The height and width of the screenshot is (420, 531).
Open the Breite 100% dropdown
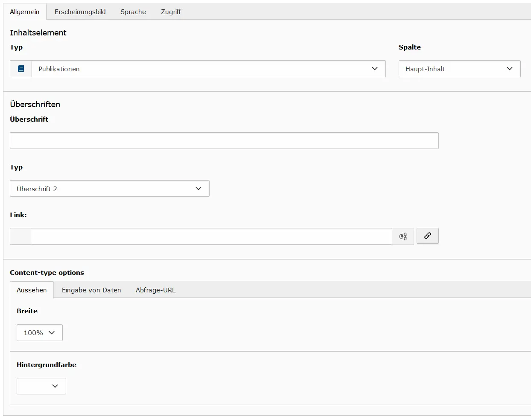pyautogui.click(x=40, y=332)
